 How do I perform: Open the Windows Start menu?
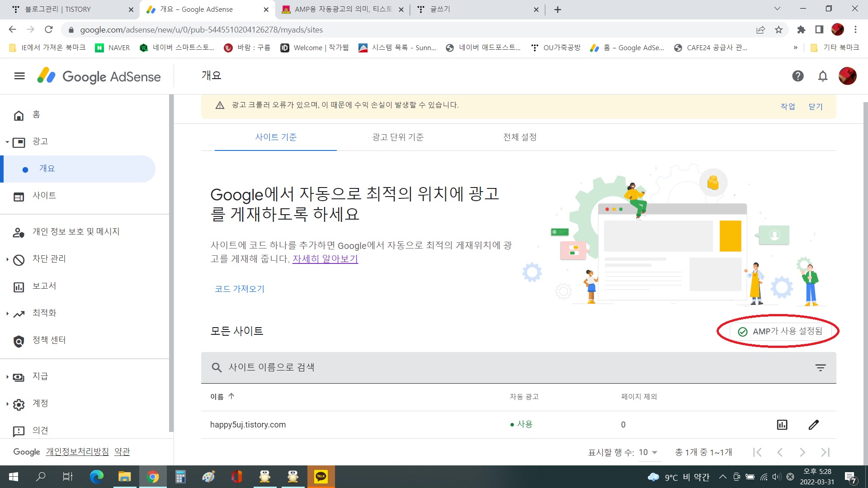[14, 477]
